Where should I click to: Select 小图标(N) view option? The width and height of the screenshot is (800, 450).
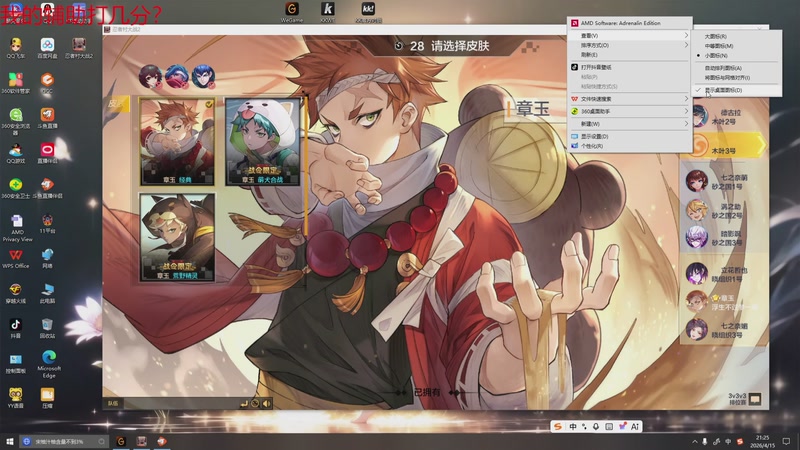[736, 55]
